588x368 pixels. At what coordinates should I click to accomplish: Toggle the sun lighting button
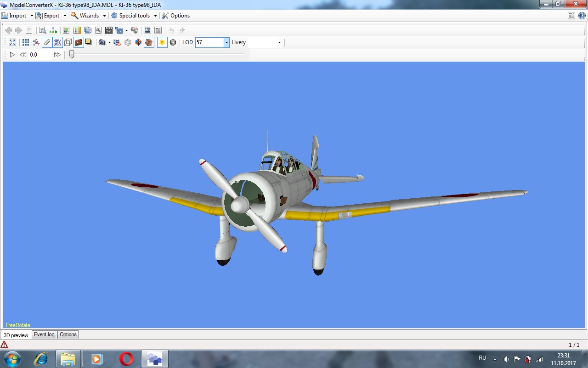pyautogui.click(x=162, y=42)
